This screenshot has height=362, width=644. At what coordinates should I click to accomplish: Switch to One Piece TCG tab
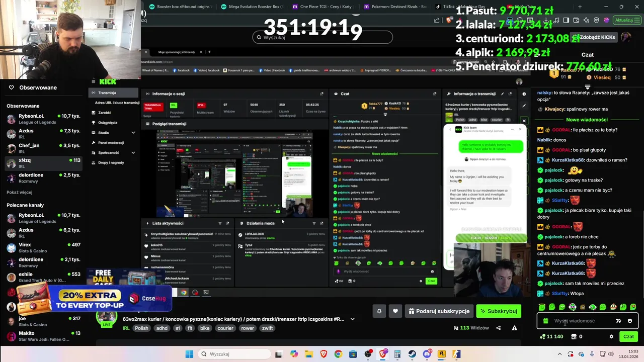pyautogui.click(x=323, y=7)
